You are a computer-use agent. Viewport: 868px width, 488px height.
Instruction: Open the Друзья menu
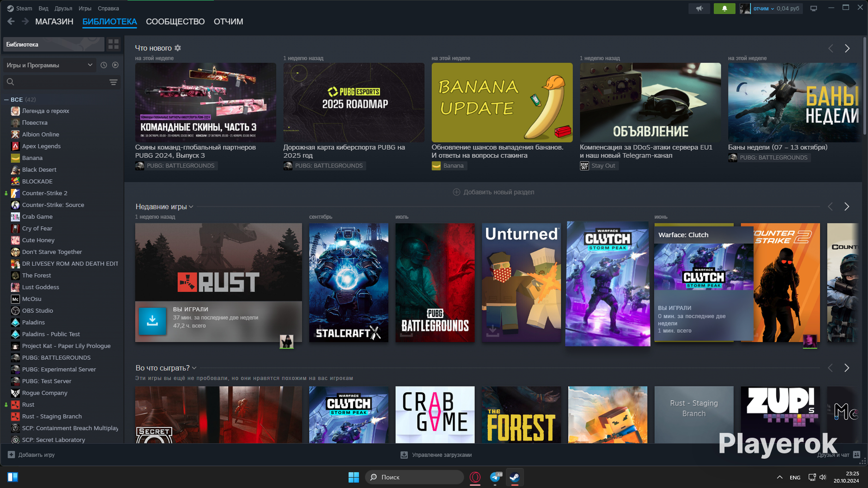[x=63, y=8]
